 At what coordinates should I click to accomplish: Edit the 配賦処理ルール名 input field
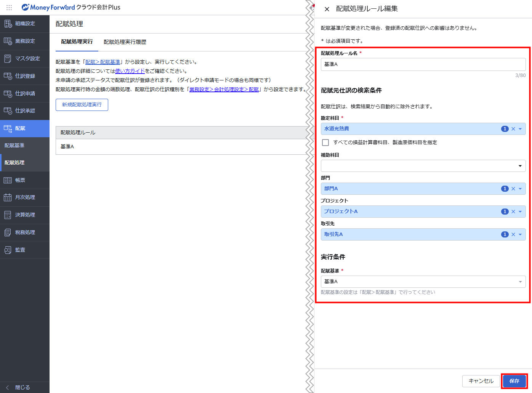pos(423,64)
